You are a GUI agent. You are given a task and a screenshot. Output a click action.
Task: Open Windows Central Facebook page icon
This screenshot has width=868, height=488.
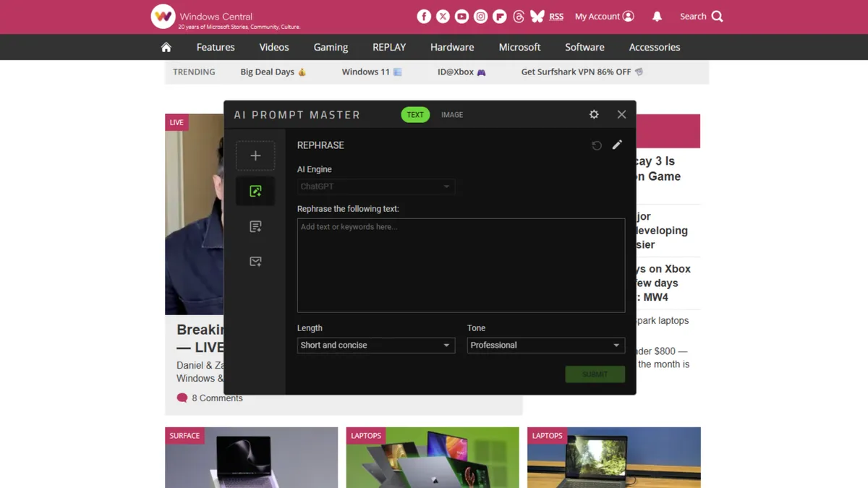[x=424, y=17]
